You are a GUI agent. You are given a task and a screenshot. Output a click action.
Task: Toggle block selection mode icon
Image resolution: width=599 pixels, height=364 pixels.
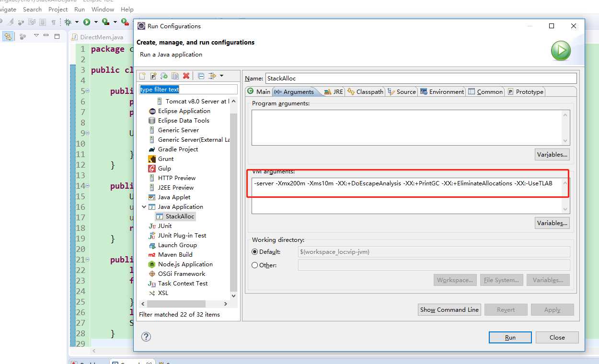click(43, 22)
